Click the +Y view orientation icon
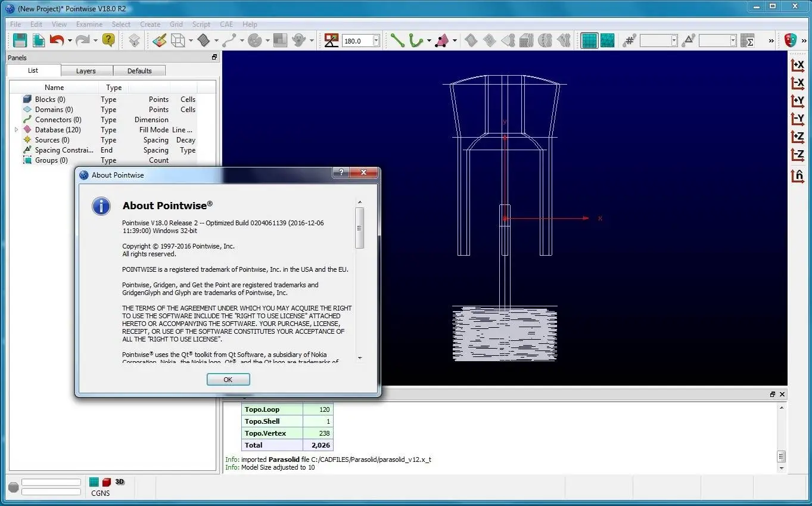This screenshot has height=506, width=812. [798, 101]
